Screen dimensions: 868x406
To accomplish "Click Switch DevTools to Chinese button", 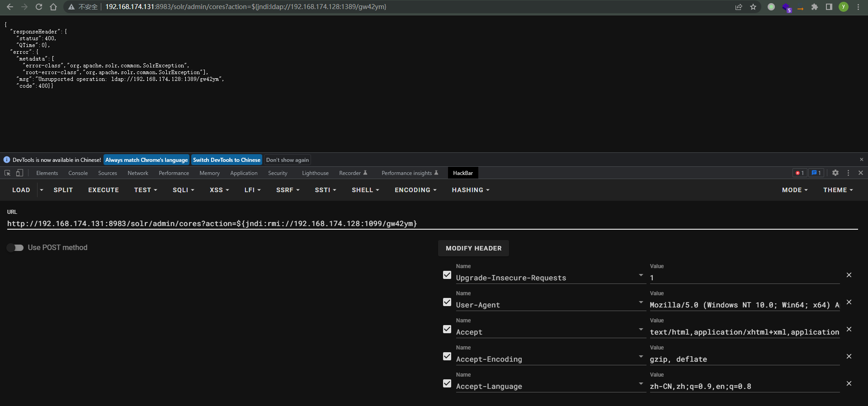I will (x=226, y=160).
